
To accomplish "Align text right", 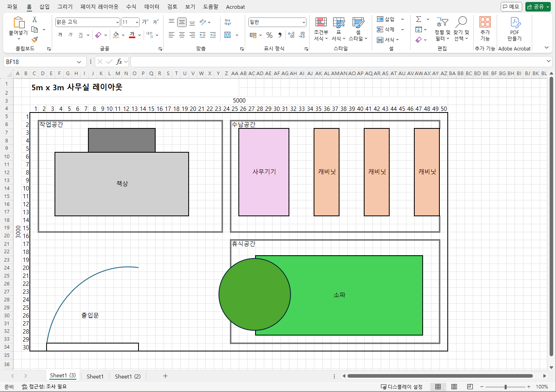I will coord(192,35).
